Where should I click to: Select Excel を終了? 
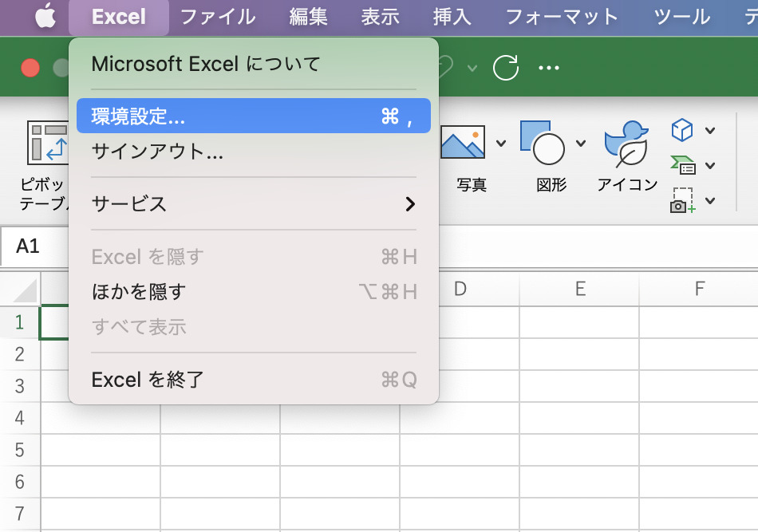click(x=253, y=380)
